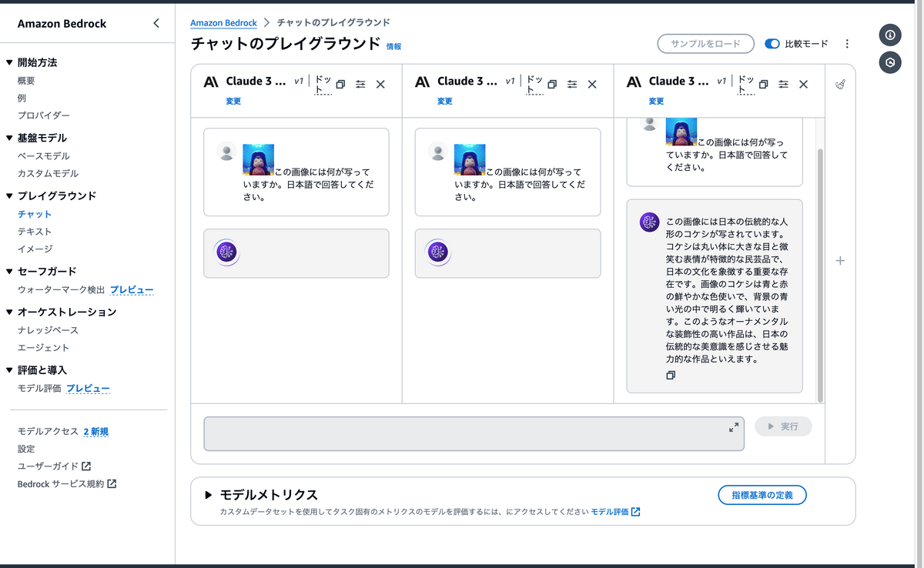This screenshot has width=924, height=568.
Task: Open configuration sliders in second Claude panel
Action: pyautogui.click(x=572, y=85)
